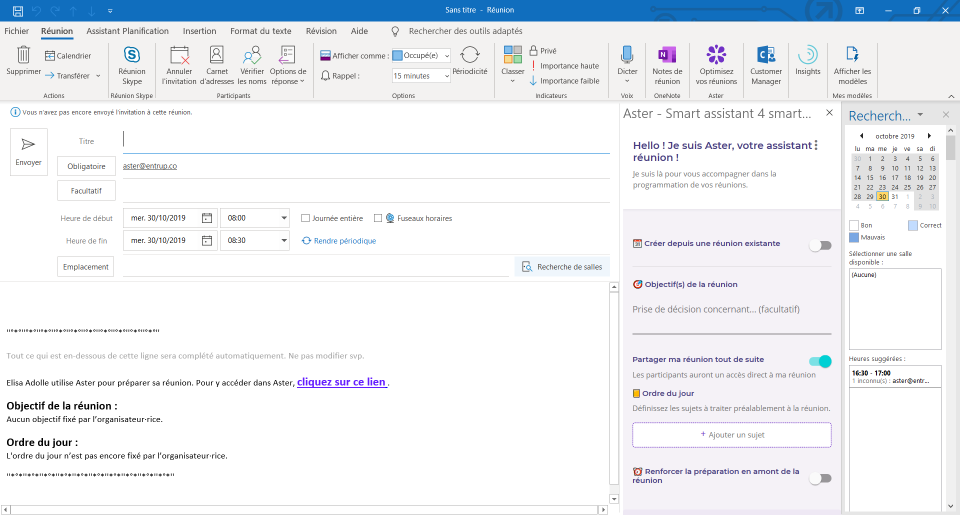Open end time 08:30 dropdown
This screenshot has width=960, height=515.
(284, 241)
